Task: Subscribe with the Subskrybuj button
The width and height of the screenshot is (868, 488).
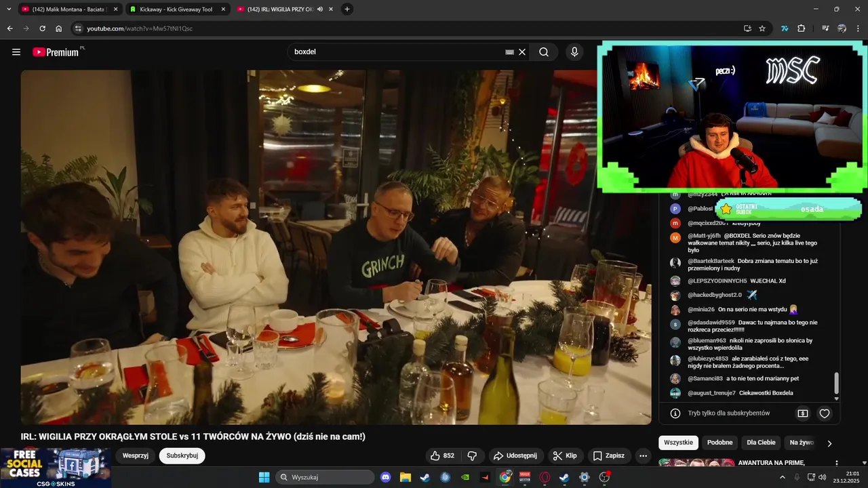Action: pyautogui.click(x=182, y=455)
